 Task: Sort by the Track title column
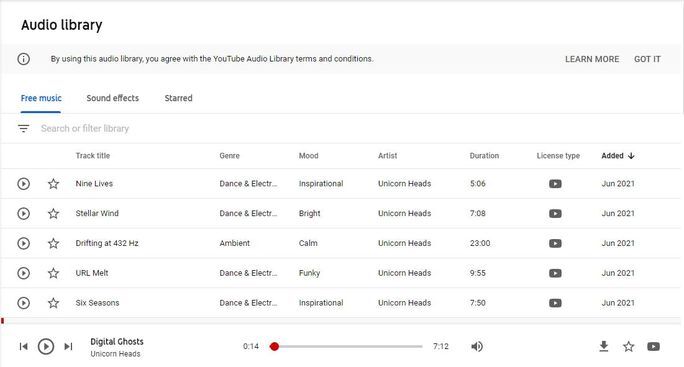click(x=92, y=156)
